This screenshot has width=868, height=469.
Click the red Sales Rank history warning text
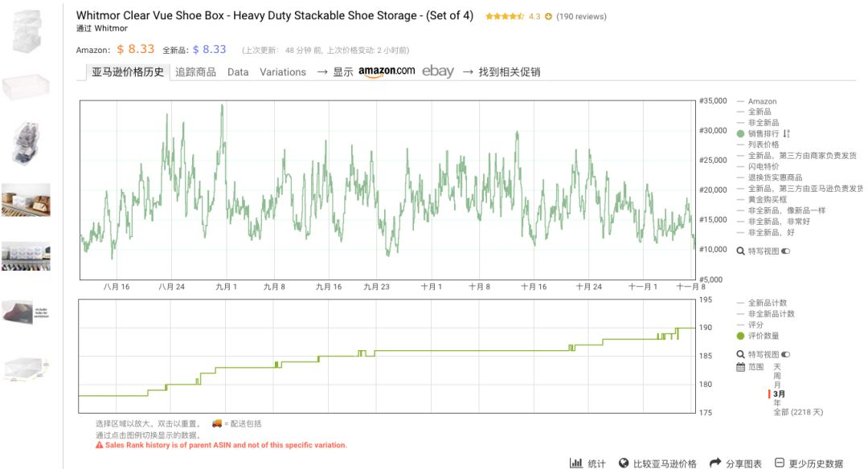(226, 445)
